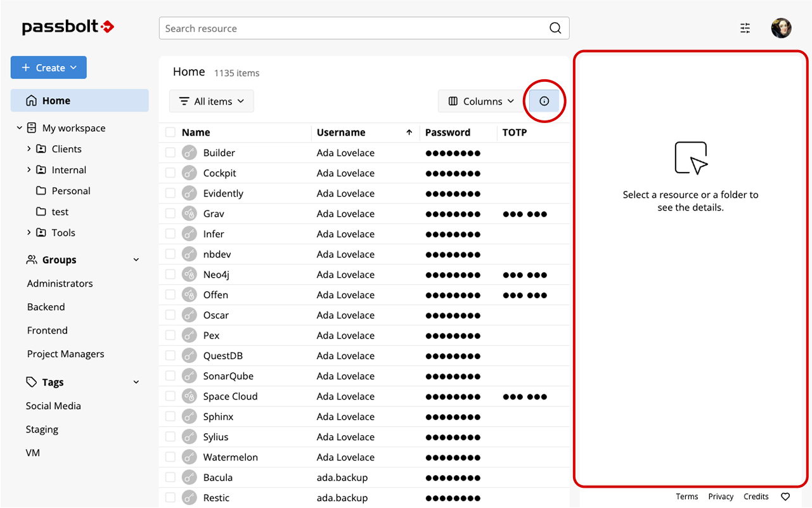Screen dimensions: 812x508
Task: Collapse the My workspace tree
Action: coord(20,128)
